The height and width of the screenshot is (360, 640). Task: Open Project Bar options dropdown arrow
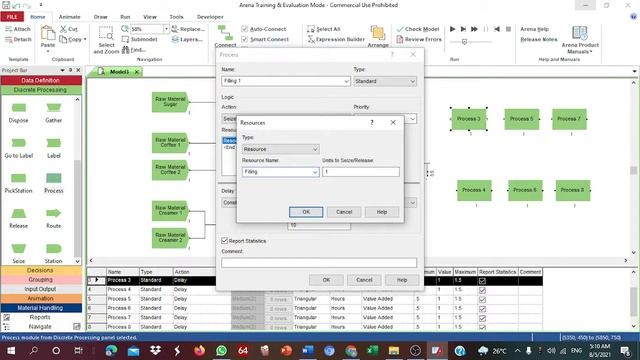(62, 70)
